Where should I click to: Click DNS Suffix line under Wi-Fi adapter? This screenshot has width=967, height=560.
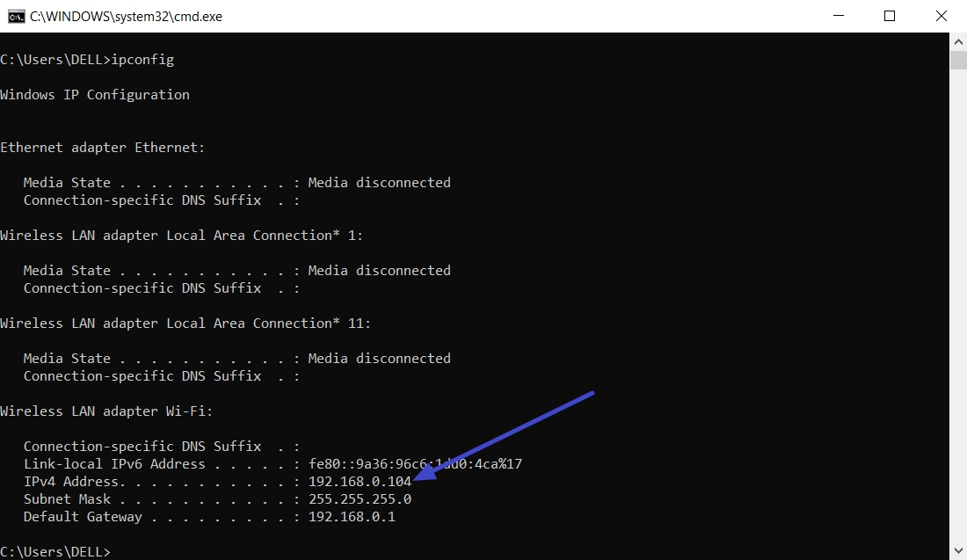tap(162, 447)
